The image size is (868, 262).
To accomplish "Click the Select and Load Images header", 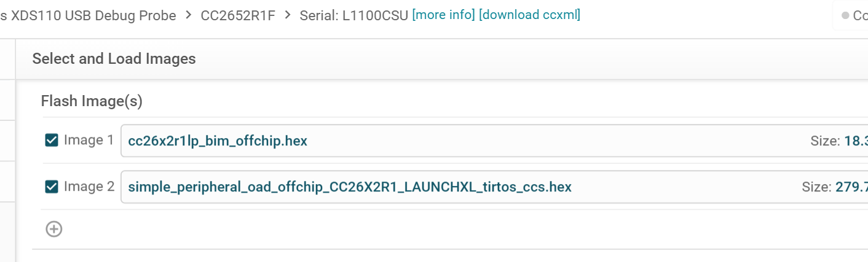I will [x=114, y=59].
